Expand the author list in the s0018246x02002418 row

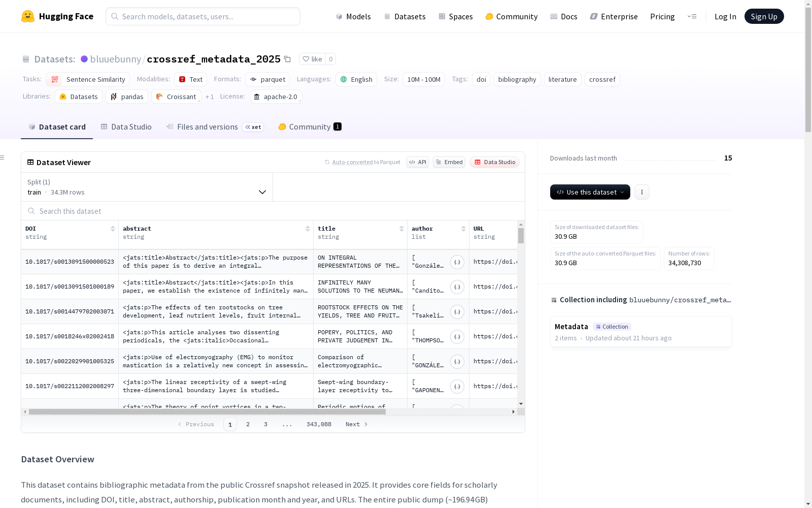457,337
